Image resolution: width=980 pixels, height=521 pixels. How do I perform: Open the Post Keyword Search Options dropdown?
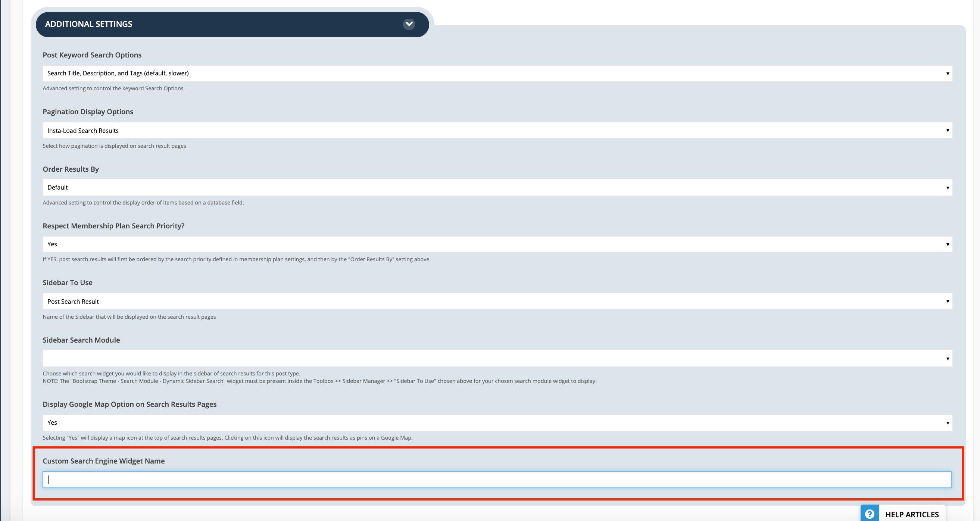tap(497, 73)
